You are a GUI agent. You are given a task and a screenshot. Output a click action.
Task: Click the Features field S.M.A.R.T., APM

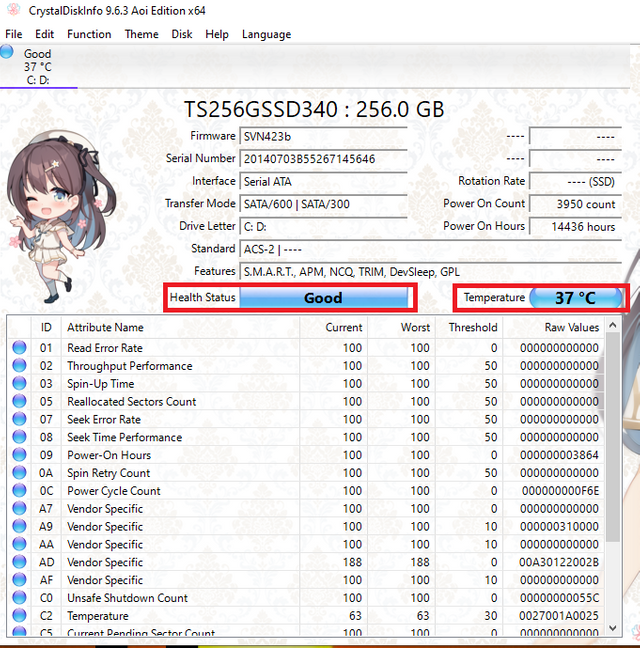coord(431,272)
